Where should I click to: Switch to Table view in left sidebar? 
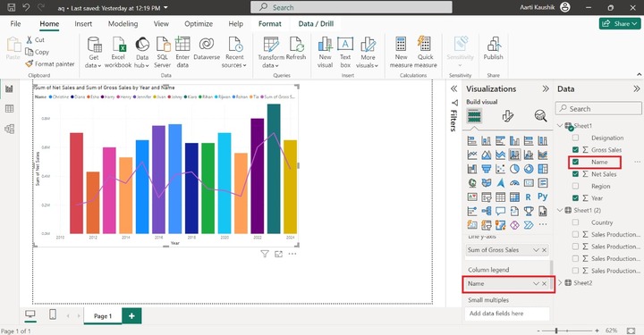click(x=9, y=109)
